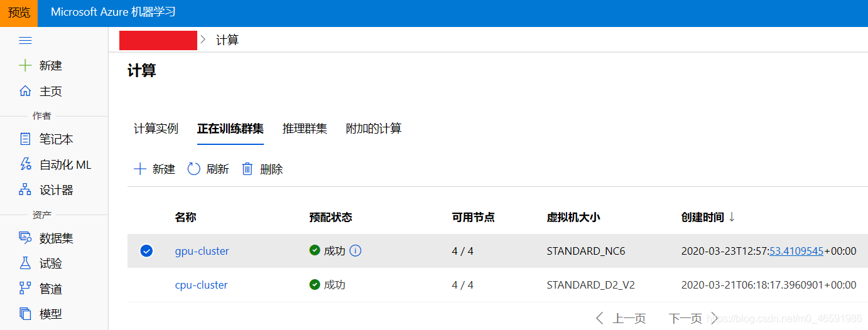Viewport: 868px width, 330px height.
Task: Click the 设计器 designer icon
Action: tap(25, 189)
